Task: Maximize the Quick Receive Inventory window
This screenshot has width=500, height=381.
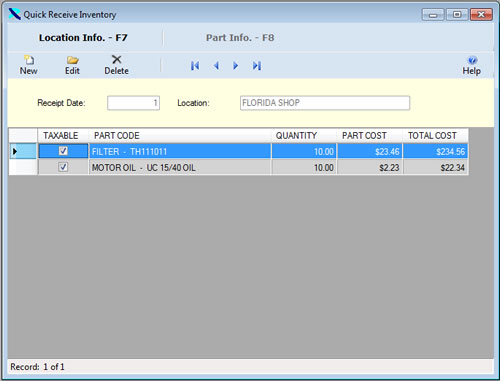Action: coord(457,15)
